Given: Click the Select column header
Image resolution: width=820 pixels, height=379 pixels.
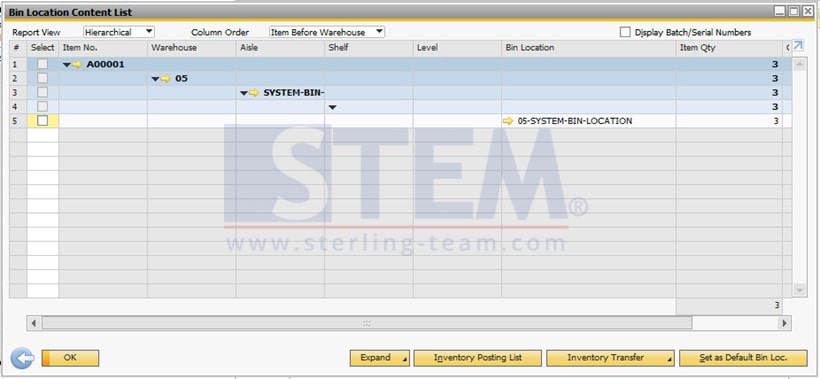Looking at the screenshot, I should click(x=43, y=48).
